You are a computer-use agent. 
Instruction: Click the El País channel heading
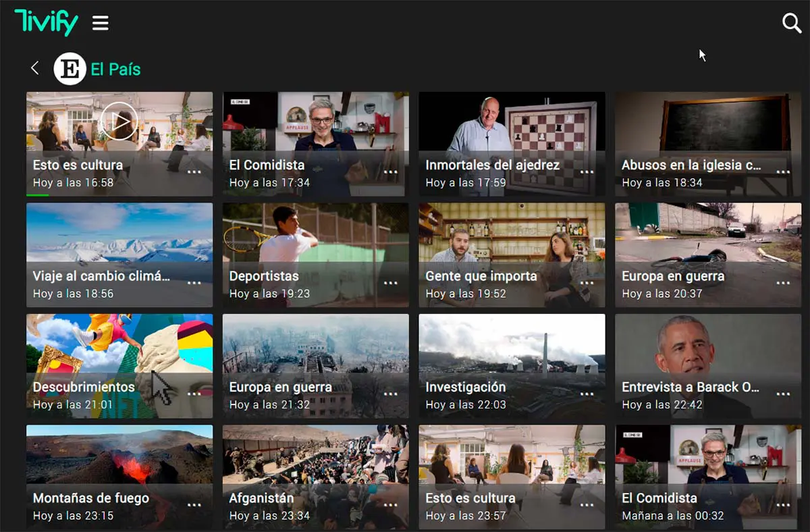click(x=115, y=69)
